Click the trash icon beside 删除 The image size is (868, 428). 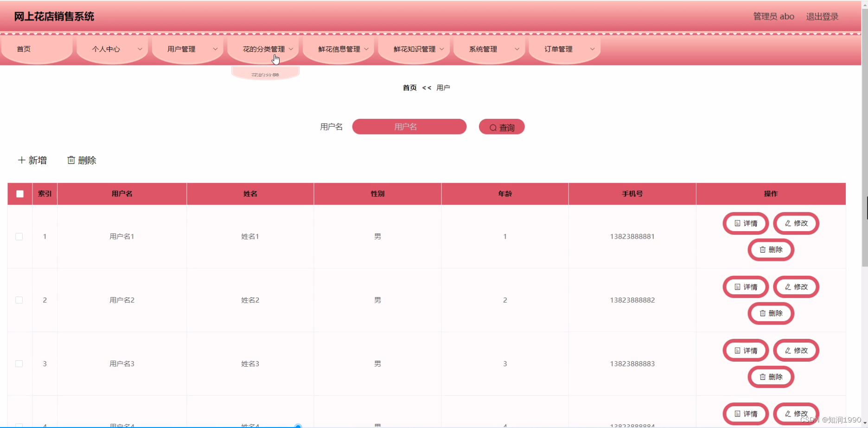coord(70,160)
